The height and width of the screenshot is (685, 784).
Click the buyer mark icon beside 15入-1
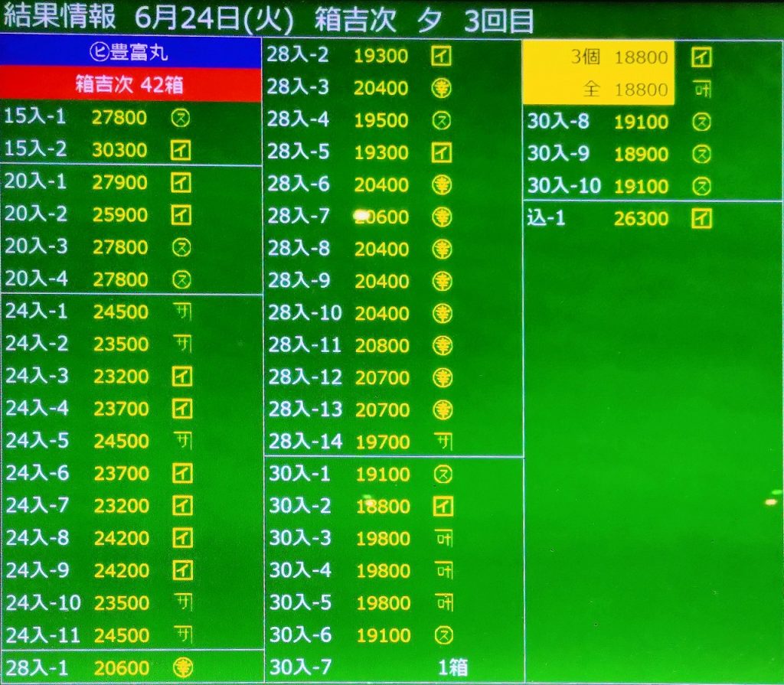point(181,117)
